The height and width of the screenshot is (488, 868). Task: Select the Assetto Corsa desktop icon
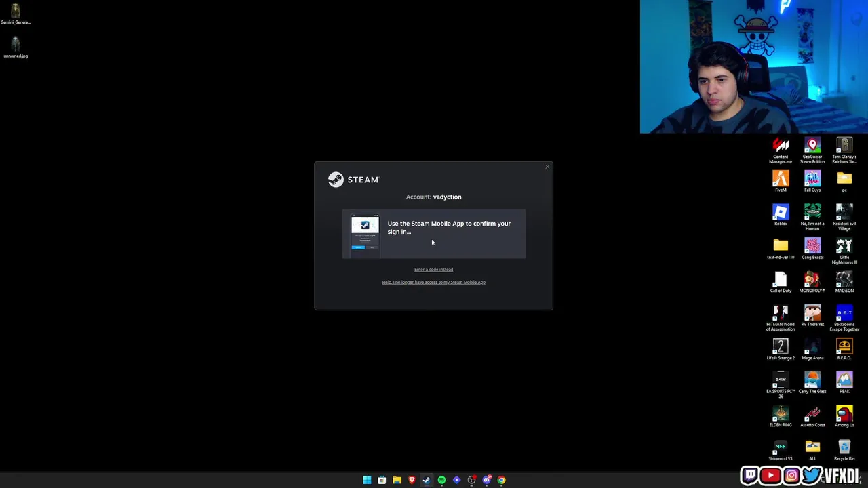coord(812,416)
